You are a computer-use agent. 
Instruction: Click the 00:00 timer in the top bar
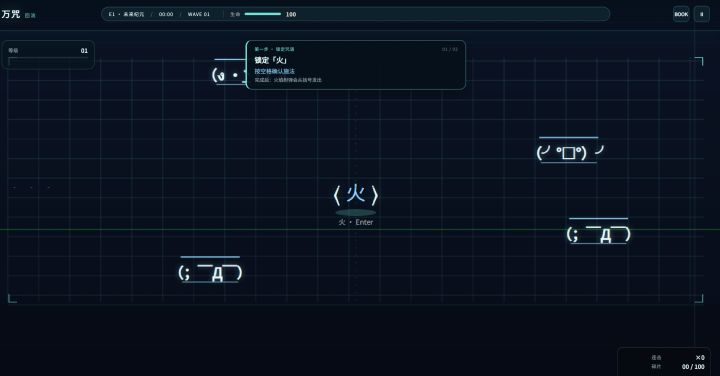tap(166, 14)
